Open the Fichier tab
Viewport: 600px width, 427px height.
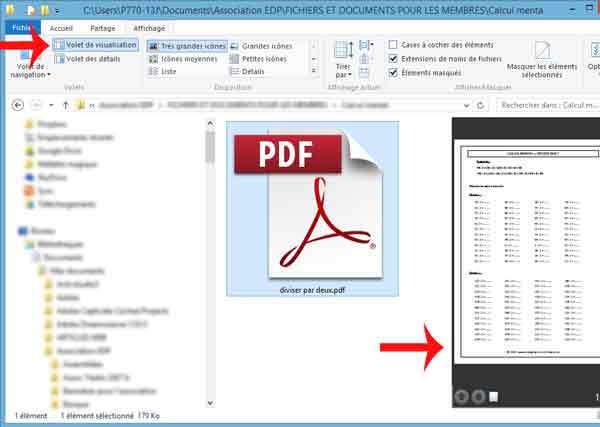(x=22, y=28)
